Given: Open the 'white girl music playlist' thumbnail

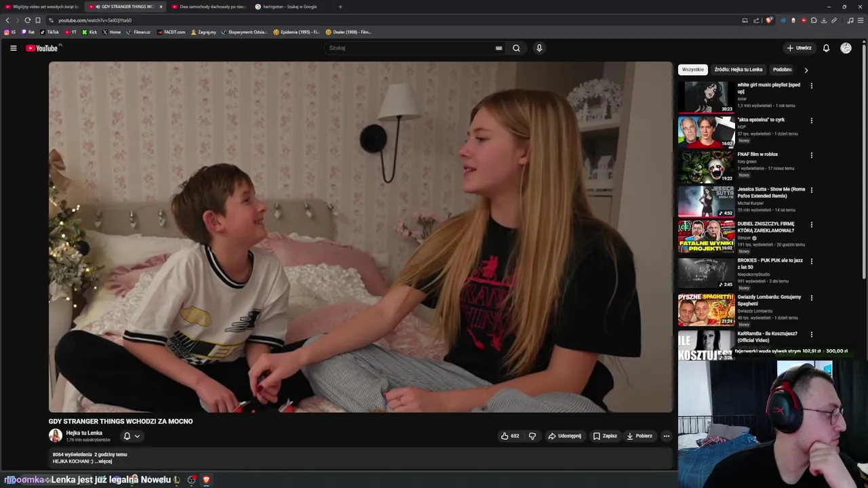Looking at the screenshot, I should (706, 97).
